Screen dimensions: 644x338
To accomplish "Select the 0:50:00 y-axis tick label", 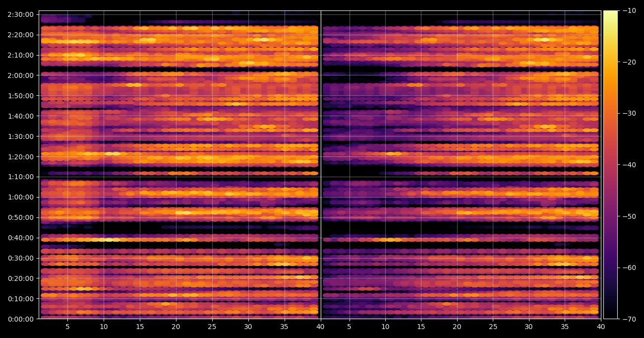I will [x=21, y=217].
